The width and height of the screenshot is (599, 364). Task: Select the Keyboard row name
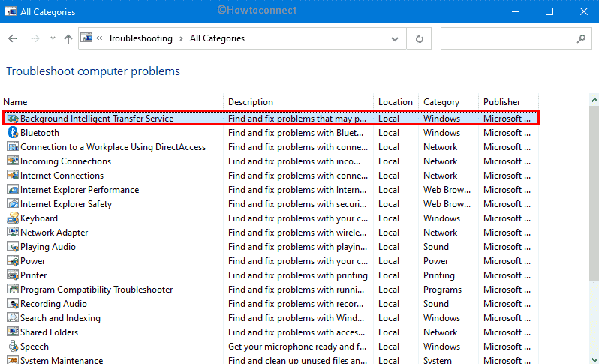click(x=39, y=218)
